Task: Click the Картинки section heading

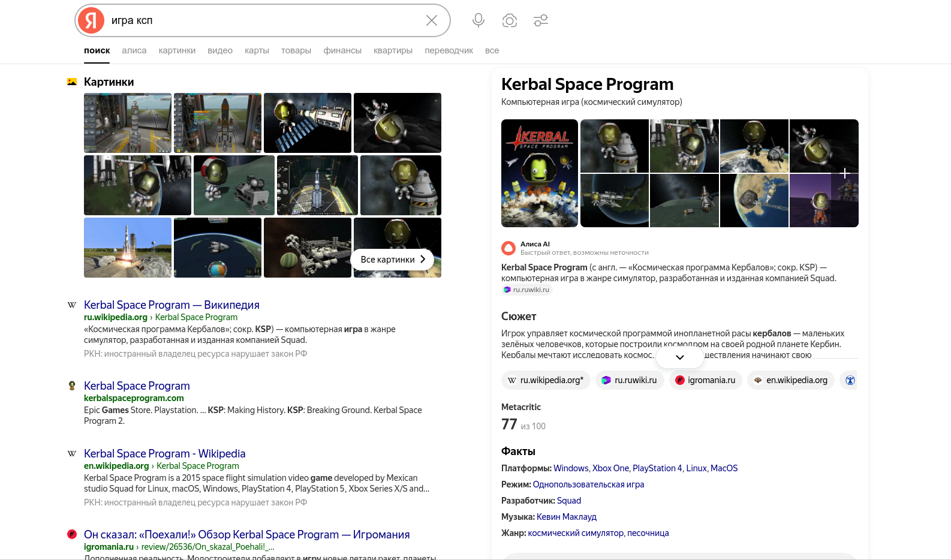Action: tap(109, 82)
